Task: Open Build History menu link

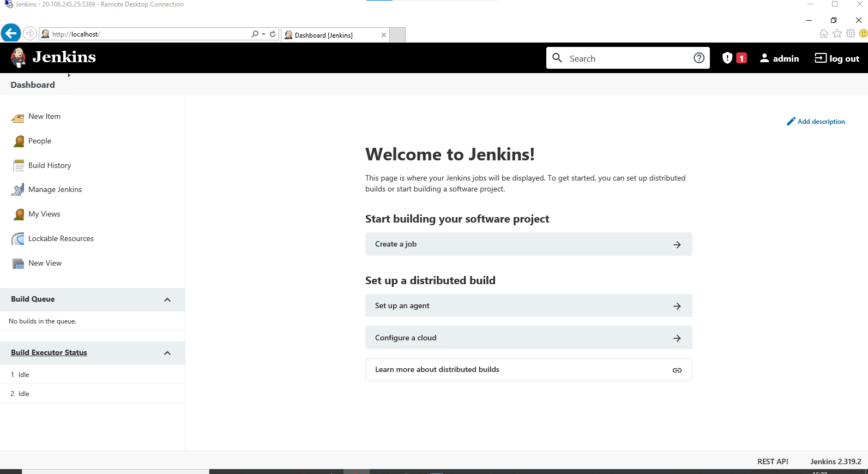Action: pyautogui.click(x=50, y=165)
